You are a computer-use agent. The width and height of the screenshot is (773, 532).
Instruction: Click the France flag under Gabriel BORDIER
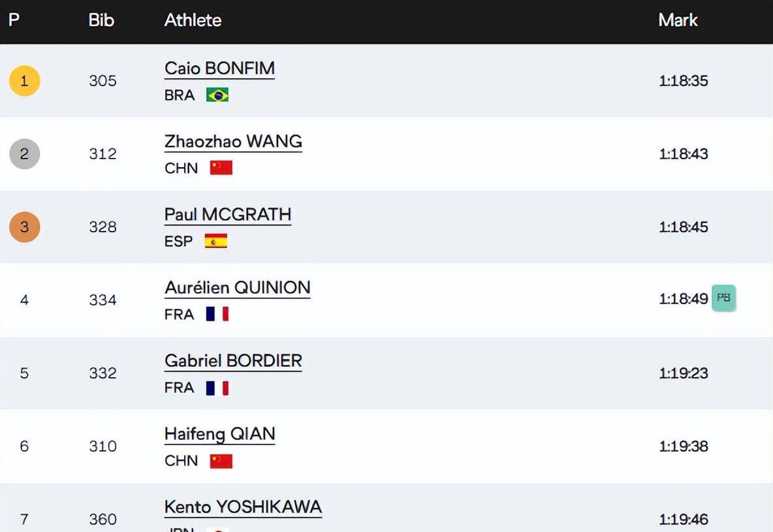coord(217,388)
